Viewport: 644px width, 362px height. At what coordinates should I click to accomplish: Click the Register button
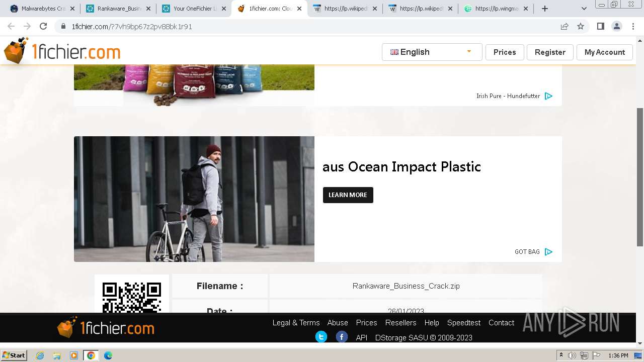pos(550,52)
